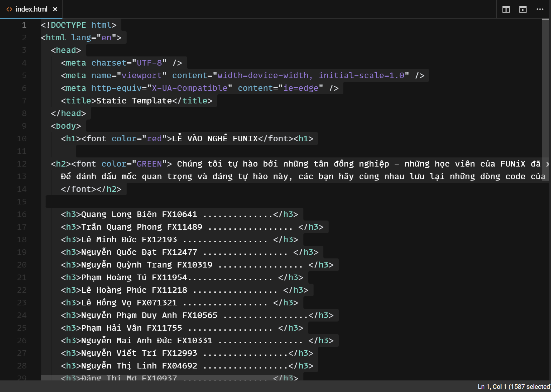Click the closing head tag on line 8
Viewport: 551px width, 392px height.
pos(68,114)
